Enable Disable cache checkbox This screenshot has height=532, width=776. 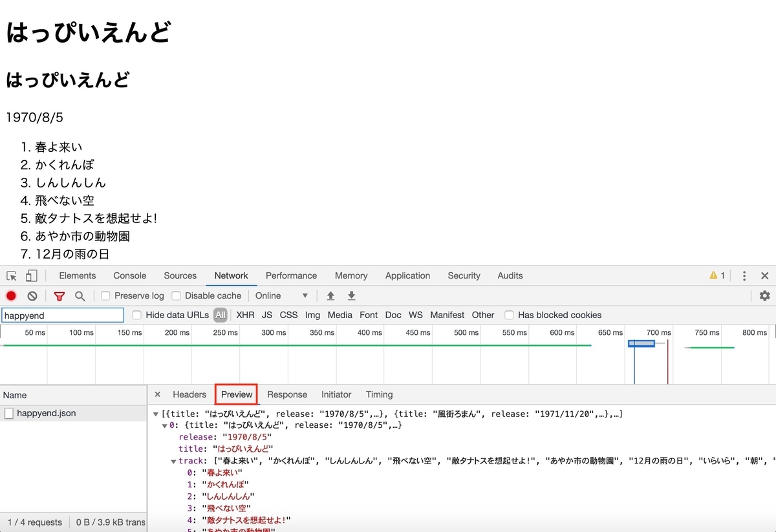(176, 295)
